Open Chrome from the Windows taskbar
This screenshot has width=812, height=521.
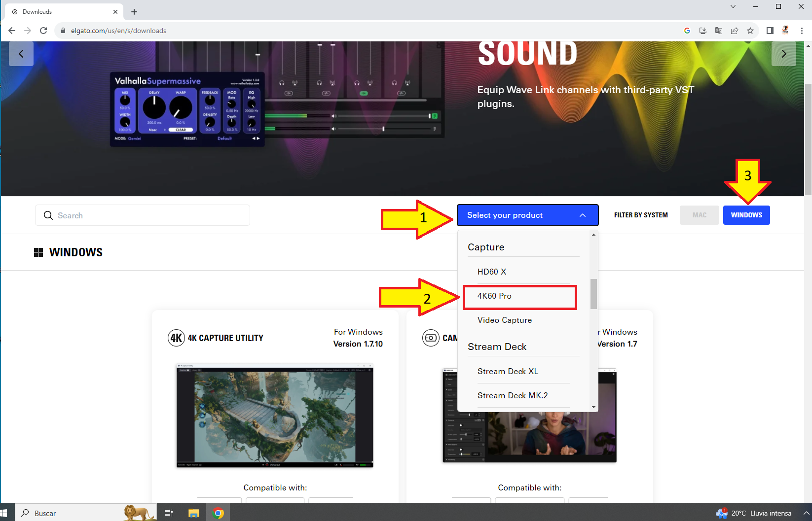pos(218,513)
